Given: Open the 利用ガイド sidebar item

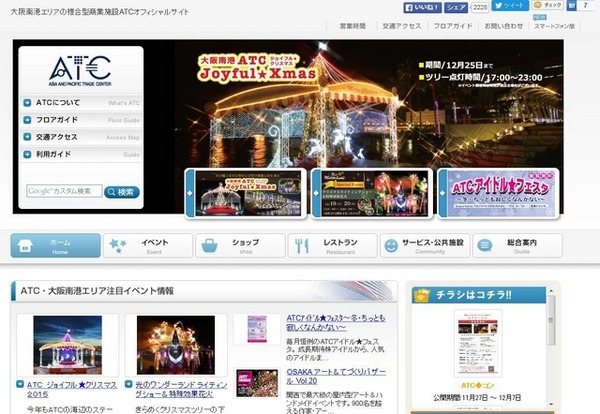Looking at the screenshot, I should tap(81, 154).
